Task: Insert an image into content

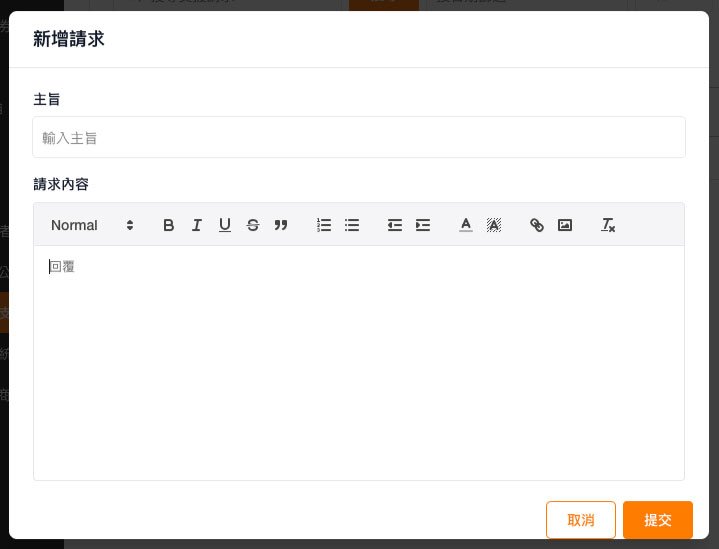Action: (x=565, y=225)
